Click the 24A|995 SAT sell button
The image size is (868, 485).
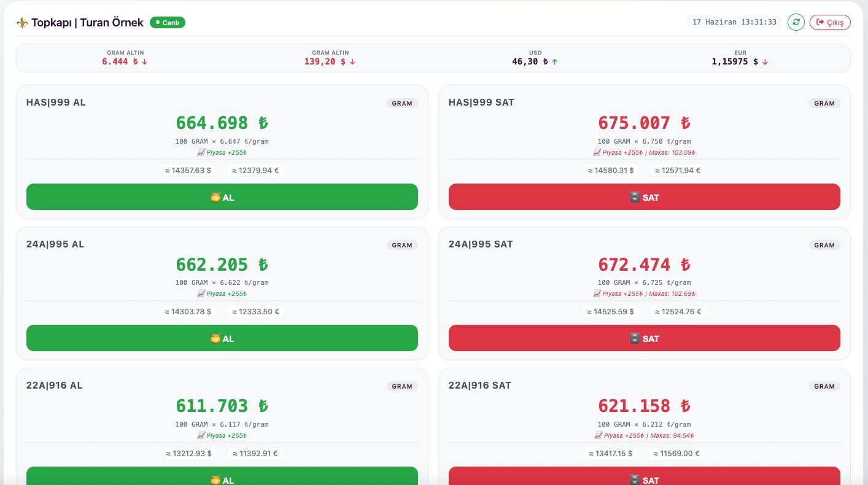[645, 338]
